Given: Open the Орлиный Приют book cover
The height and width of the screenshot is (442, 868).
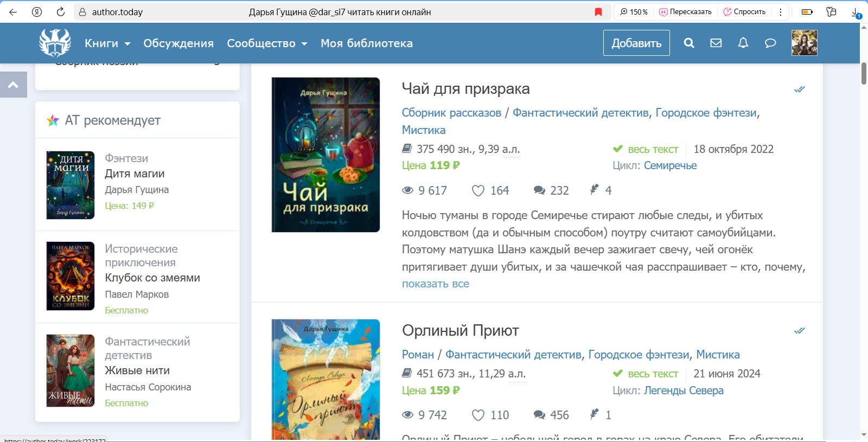Looking at the screenshot, I should (325, 379).
